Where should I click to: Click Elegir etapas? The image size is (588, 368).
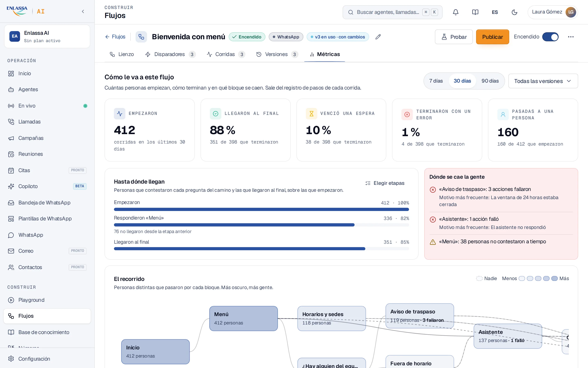click(385, 183)
